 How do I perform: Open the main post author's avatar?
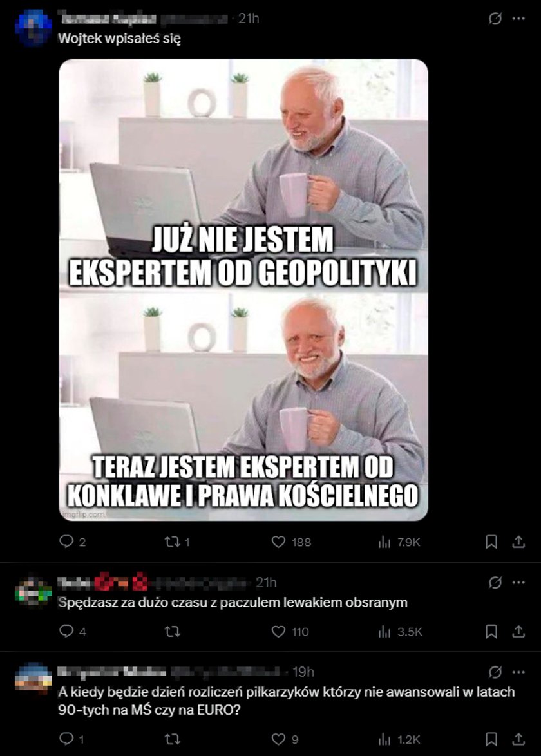click(33, 27)
